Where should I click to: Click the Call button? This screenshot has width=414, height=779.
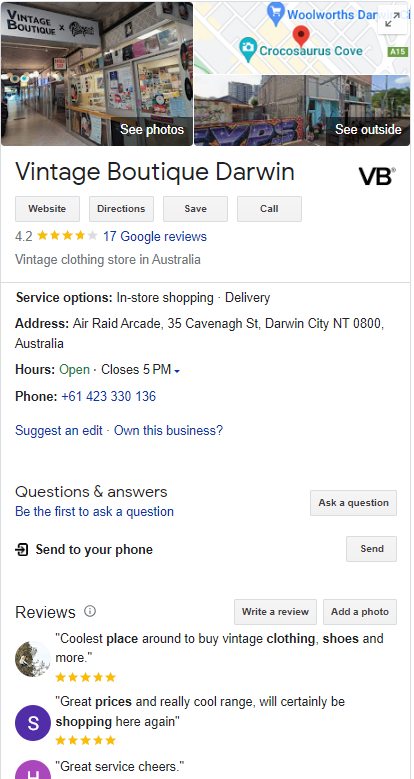[x=269, y=209]
